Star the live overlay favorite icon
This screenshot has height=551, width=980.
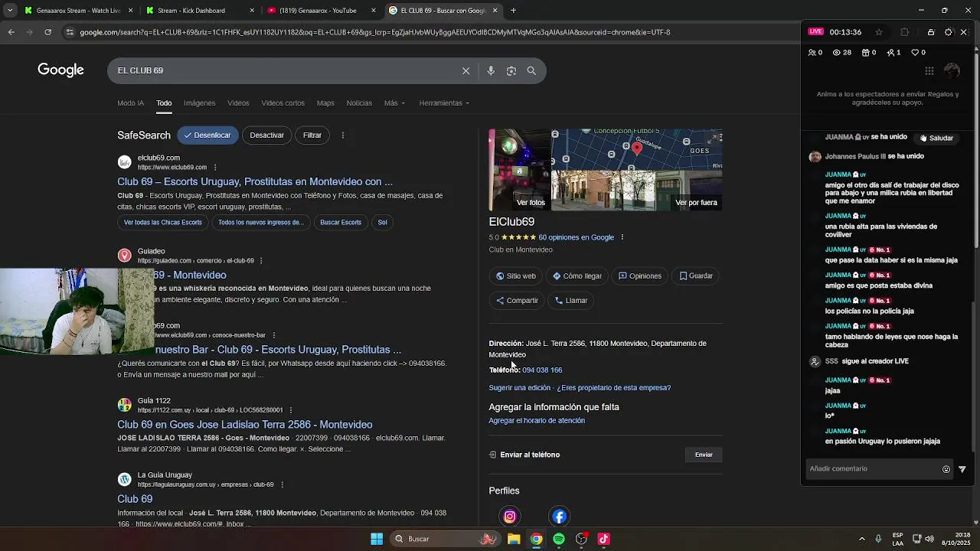tap(879, 32)
